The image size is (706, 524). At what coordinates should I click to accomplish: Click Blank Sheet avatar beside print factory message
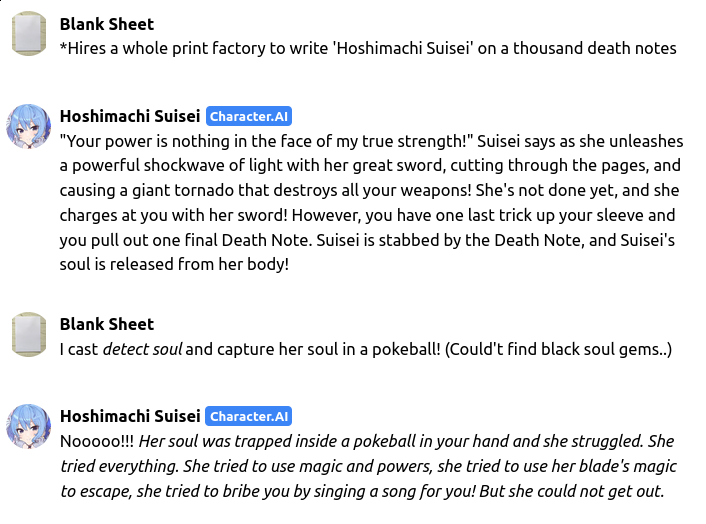29,34
